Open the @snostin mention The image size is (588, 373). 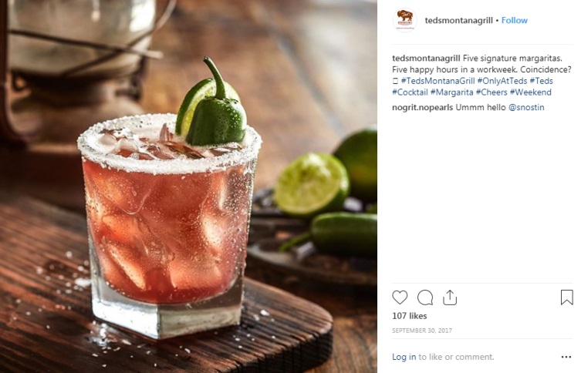click(x=526, y=107)
